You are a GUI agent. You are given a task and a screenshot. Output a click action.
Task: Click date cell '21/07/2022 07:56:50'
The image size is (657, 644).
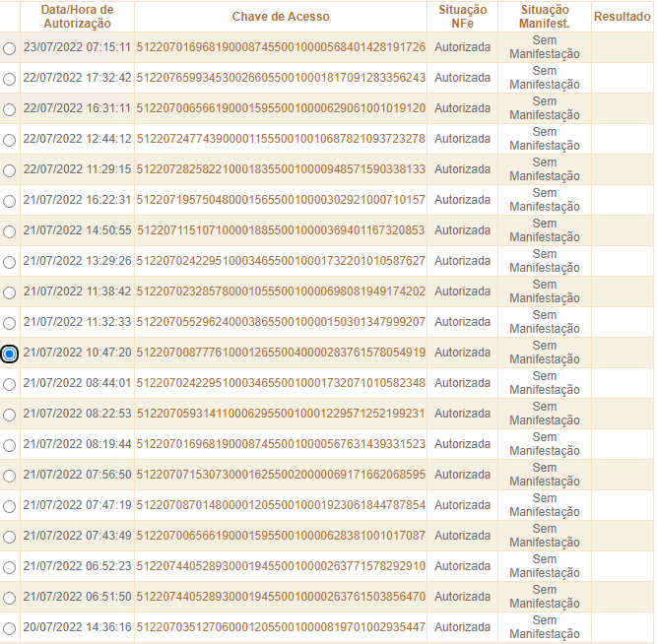pos(77,475)
